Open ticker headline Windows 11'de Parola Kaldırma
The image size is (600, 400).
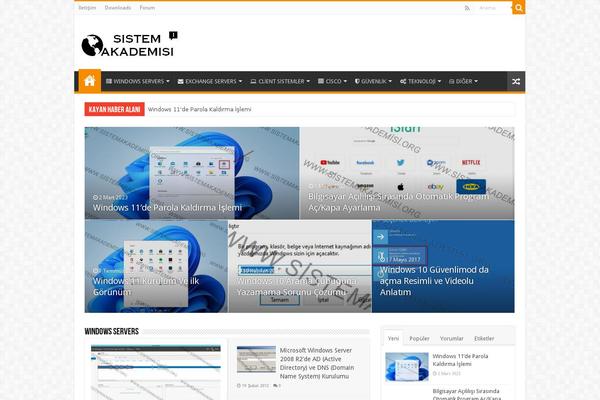199,109
